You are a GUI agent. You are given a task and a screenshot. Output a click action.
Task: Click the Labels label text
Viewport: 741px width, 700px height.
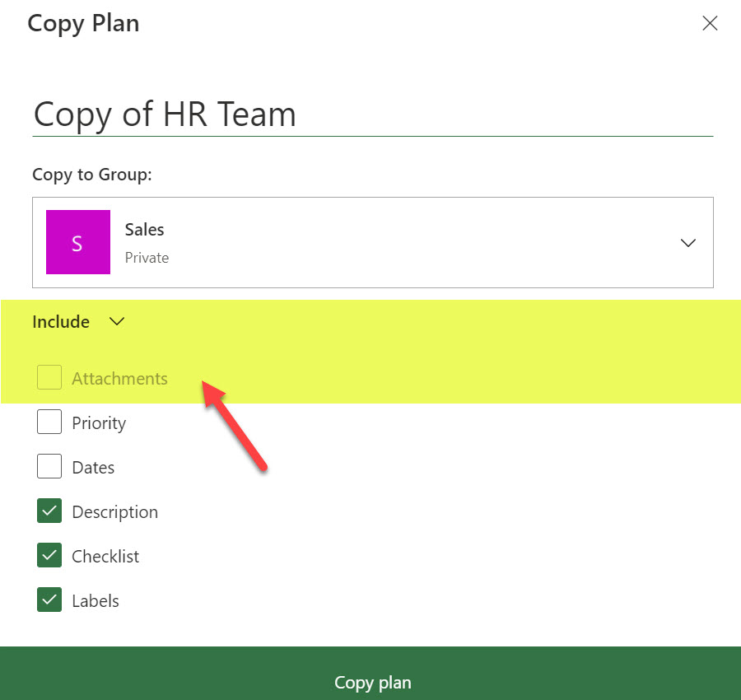(95, 600)
